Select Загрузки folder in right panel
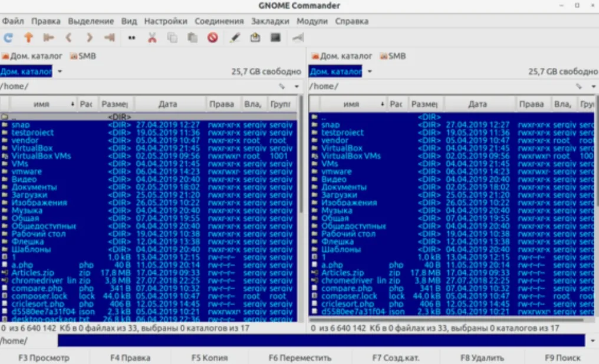Viewport: 599px width, 364px height. pos(453,195)
